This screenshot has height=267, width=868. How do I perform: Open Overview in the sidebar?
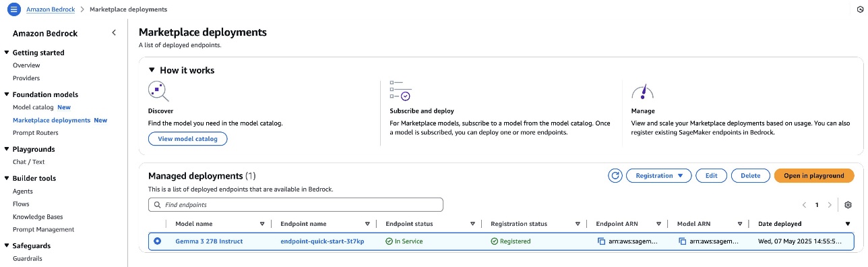(x=26, y=65)
